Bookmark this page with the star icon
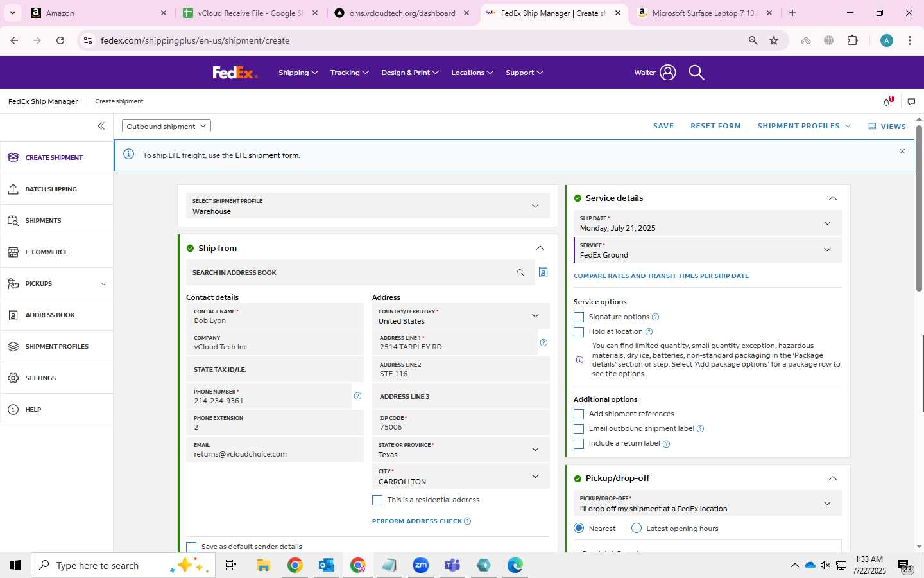The height and width of the screenshot is (578, 924). [x=774, y=40]
